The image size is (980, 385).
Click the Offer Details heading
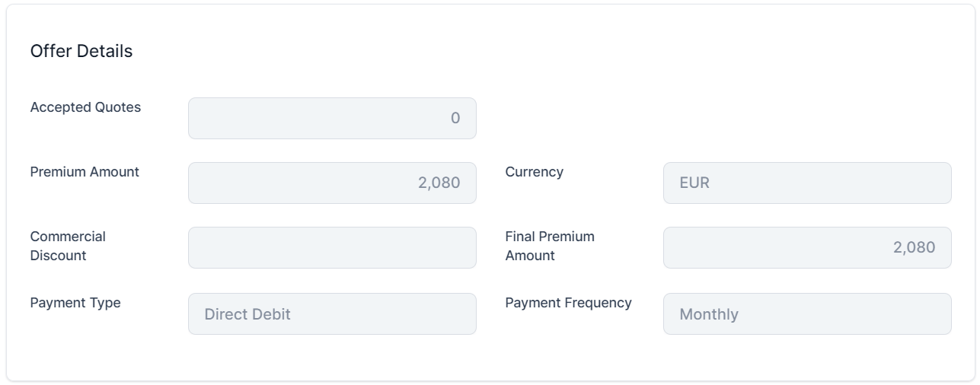[x=81, y=51]
